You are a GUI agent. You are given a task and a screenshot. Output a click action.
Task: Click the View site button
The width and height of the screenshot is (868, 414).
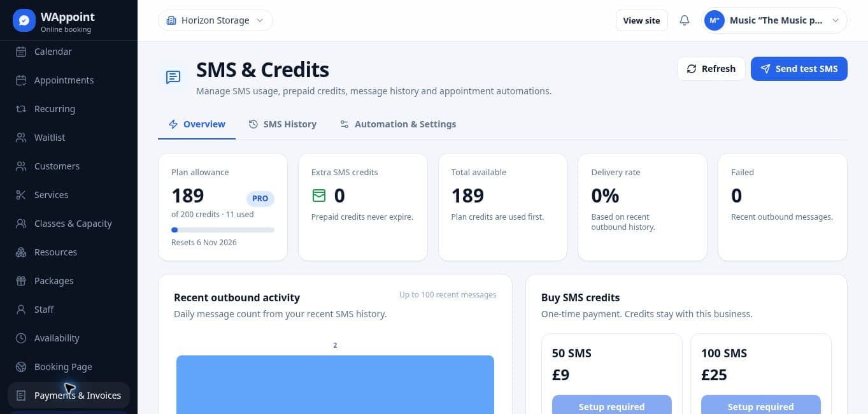pyautogui.click(x=641, y=20)
